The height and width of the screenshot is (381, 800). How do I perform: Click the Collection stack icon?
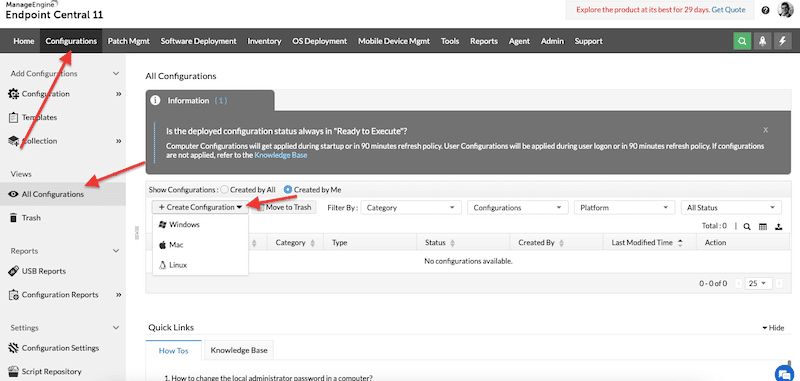coord(14,141)
